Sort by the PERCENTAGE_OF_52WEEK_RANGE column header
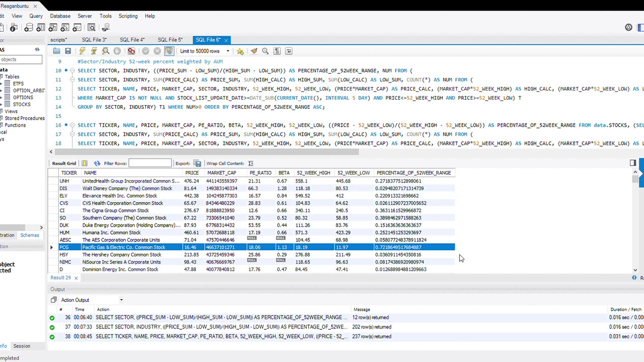This screenshot has height=362, width=644. [x=414, y=173]
